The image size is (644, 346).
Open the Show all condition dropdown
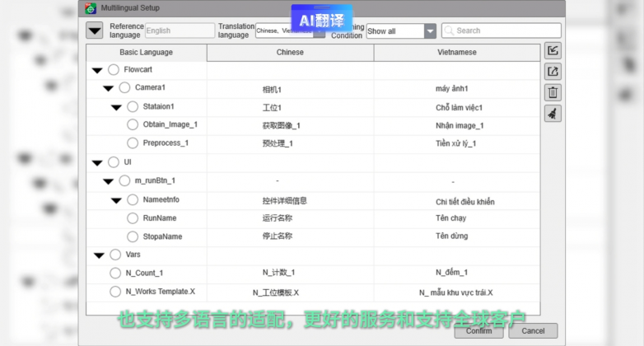430,31
